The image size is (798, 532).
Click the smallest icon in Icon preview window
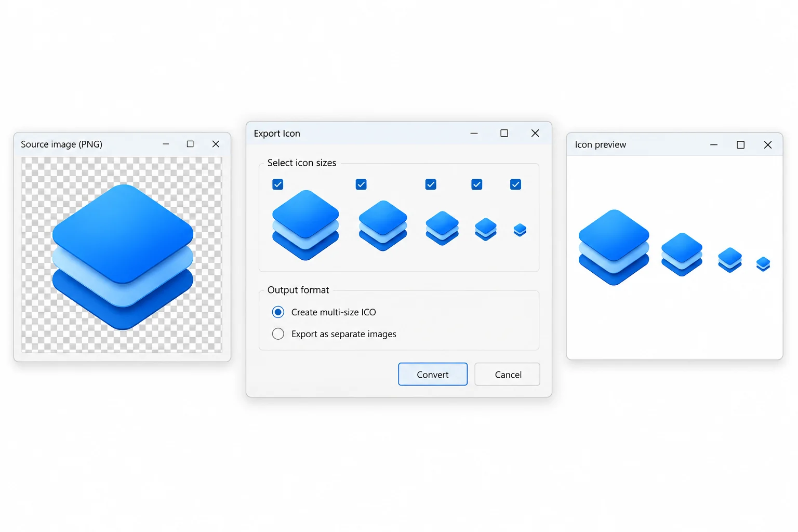763,264
